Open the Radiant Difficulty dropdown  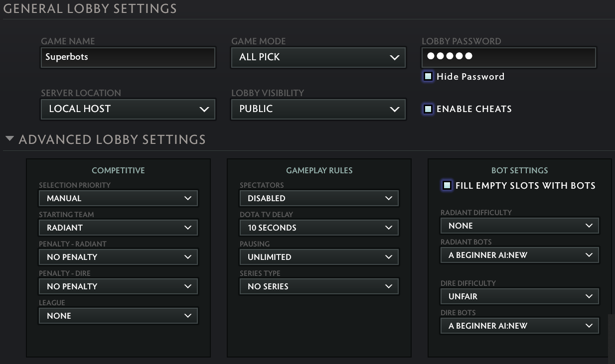(520, 226)
